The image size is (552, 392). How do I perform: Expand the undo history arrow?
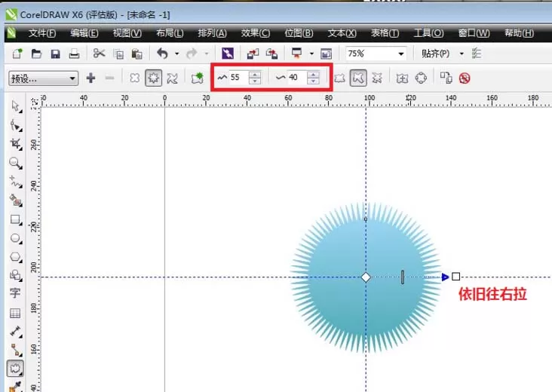click(x=176, y=54)
